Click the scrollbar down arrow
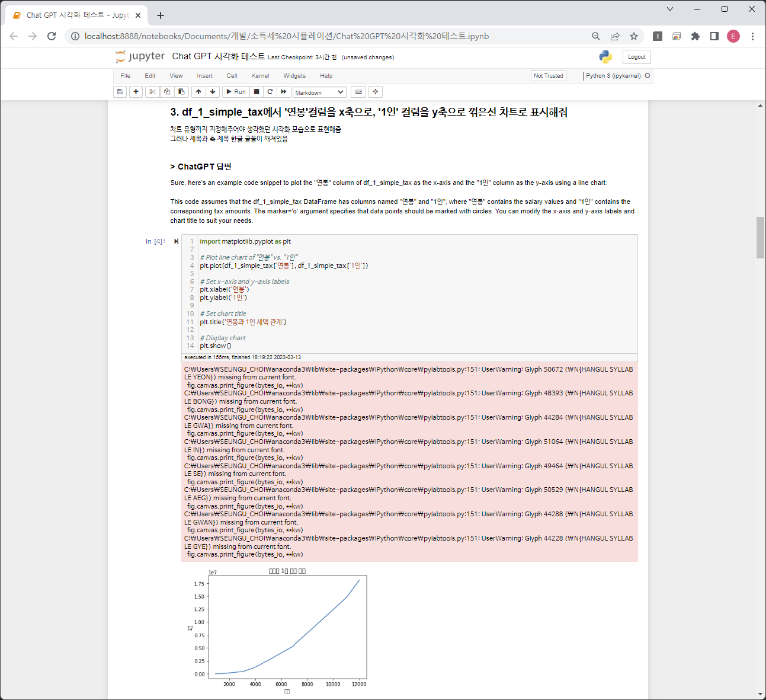The width and height of the screenshot is (766, 700). pos(761,695)
